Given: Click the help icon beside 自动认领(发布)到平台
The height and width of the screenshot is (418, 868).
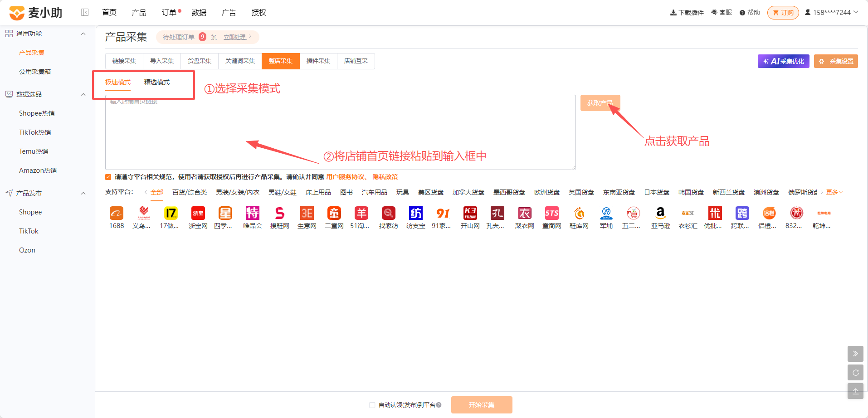Looking at the screenshot, I should (x=439, y=405).
